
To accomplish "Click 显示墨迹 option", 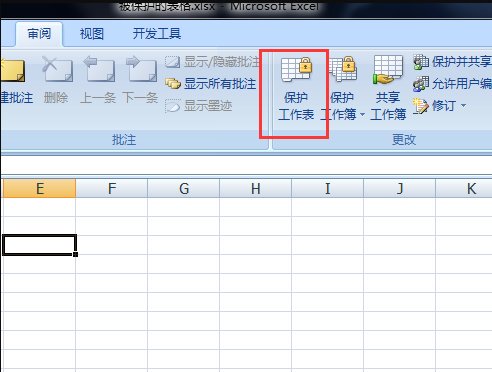I will pyautogui.click(x=199, y=106).
